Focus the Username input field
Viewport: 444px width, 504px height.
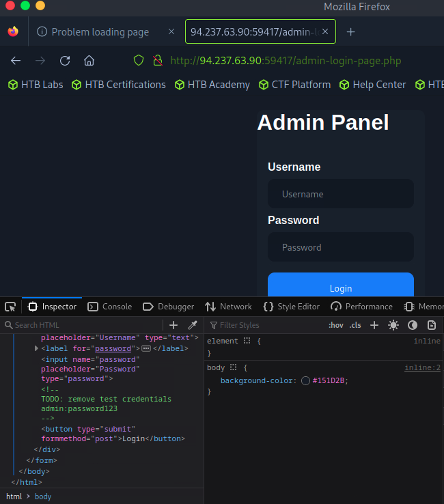pyautogui.click(x=341, y=194)
